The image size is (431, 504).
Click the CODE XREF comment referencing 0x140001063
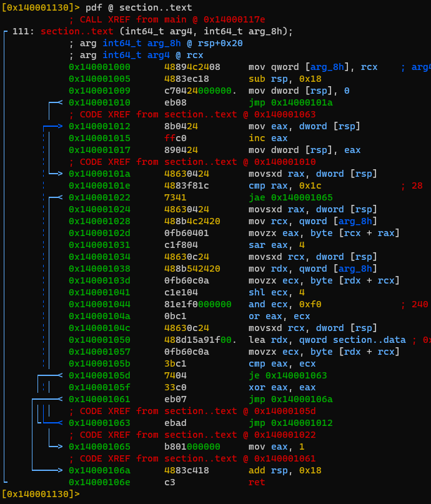[x=192, y=114]
